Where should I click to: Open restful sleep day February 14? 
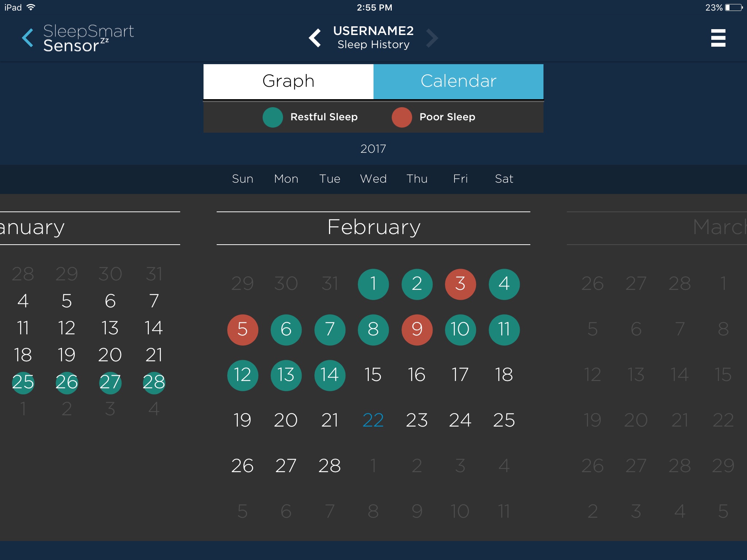[x=330, y=375]
